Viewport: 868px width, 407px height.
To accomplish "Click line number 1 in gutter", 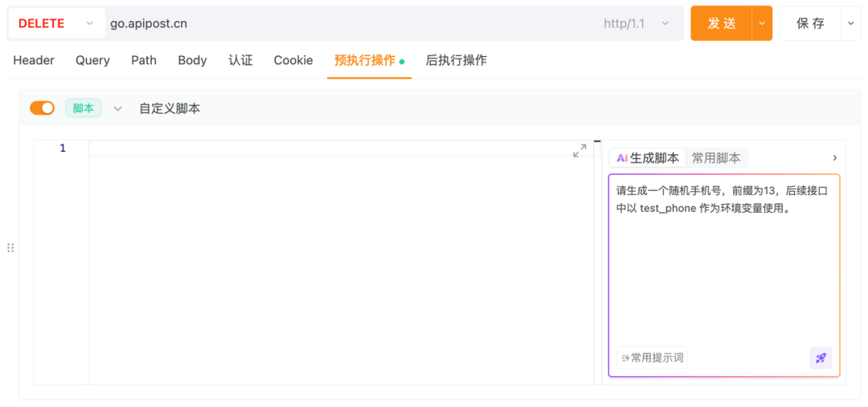I will pyautogui.click(x=63, y=149).
